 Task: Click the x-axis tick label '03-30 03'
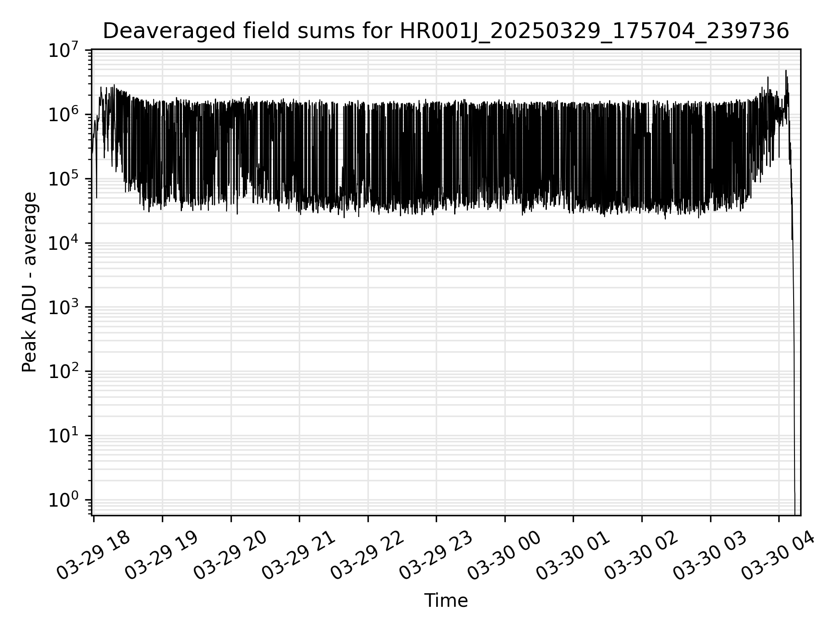[710, 556]
